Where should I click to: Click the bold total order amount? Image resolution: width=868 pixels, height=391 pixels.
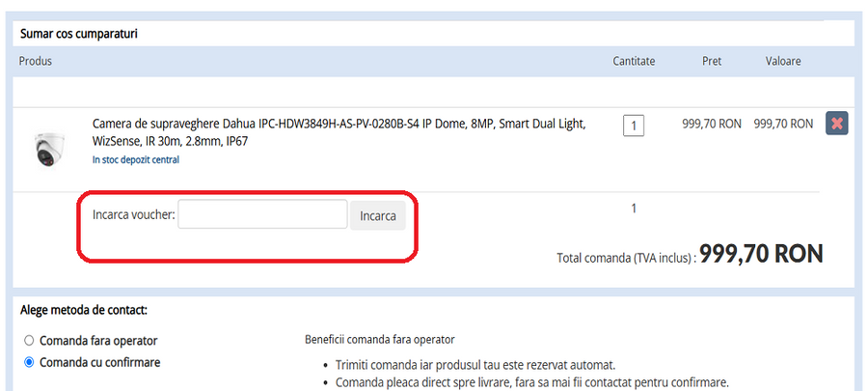761,254
